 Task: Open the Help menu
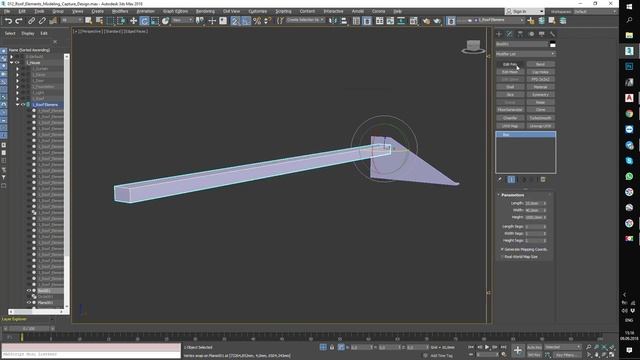(x=397, y=11)
